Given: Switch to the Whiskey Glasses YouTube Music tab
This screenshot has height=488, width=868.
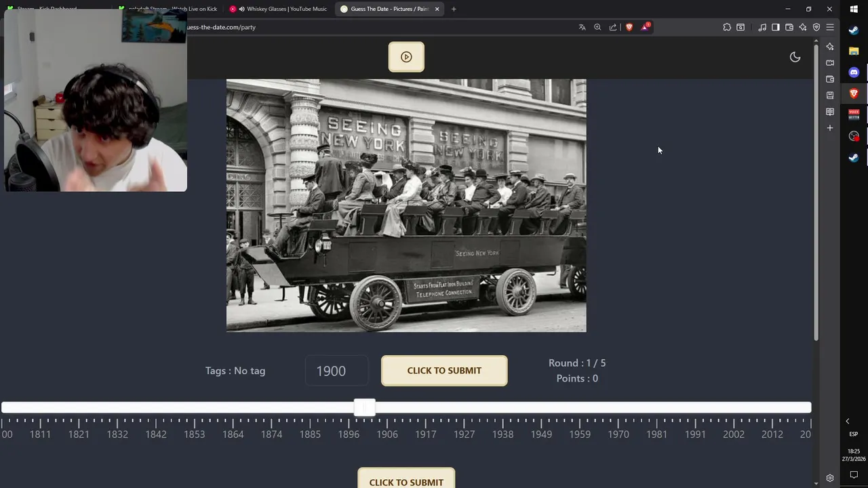Looking at the screenshot, I should pyautogui.click(x=278, y=9).
